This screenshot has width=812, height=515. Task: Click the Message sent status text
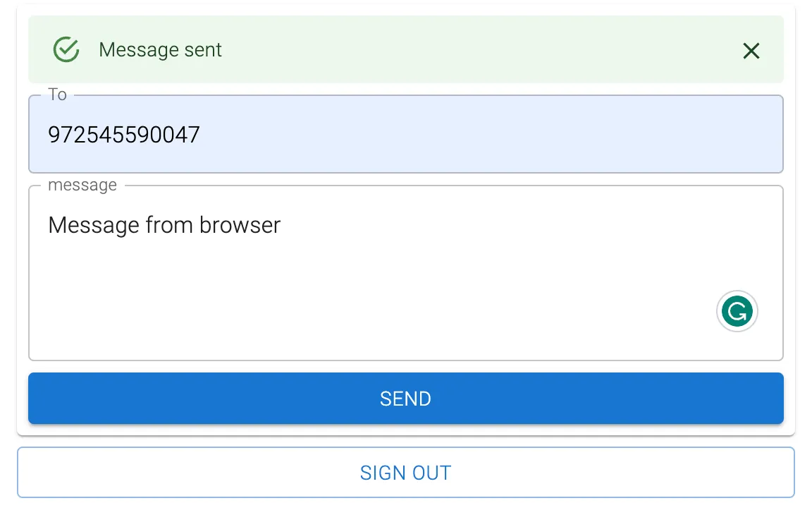point(160,49)
